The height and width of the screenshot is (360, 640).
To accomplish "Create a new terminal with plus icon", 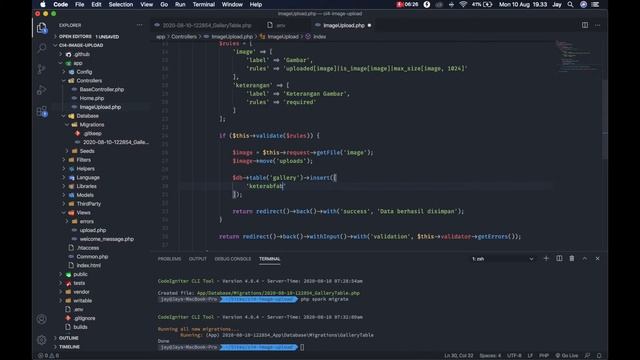I will pos(546,258).
